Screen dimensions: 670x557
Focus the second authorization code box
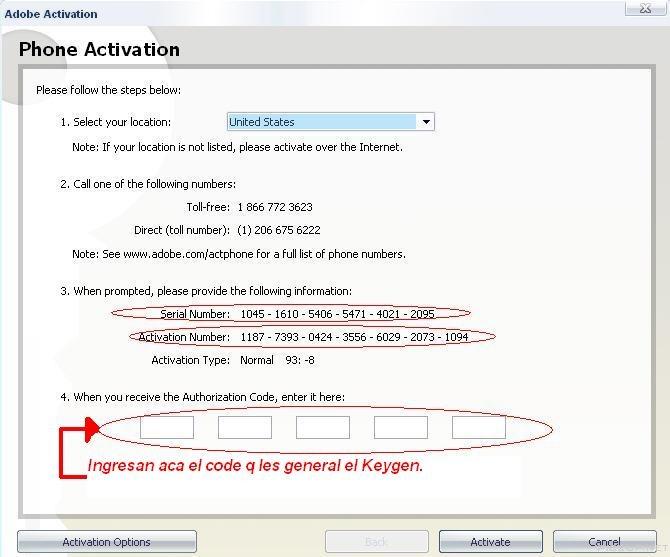click(245, 427)
